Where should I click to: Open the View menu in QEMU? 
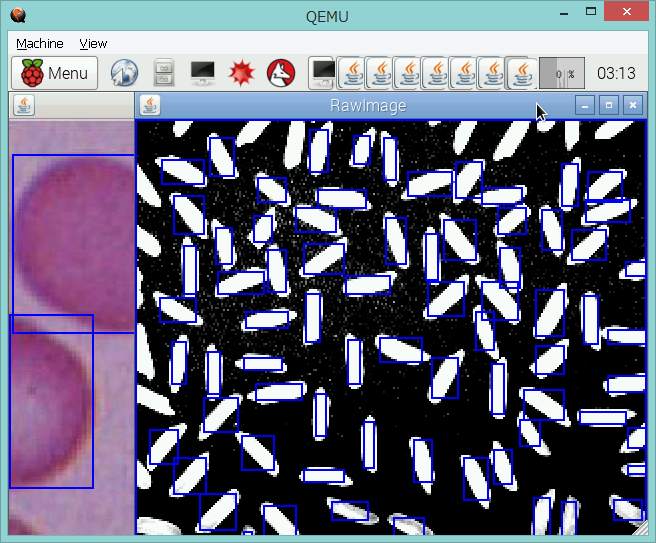[93, 44]
